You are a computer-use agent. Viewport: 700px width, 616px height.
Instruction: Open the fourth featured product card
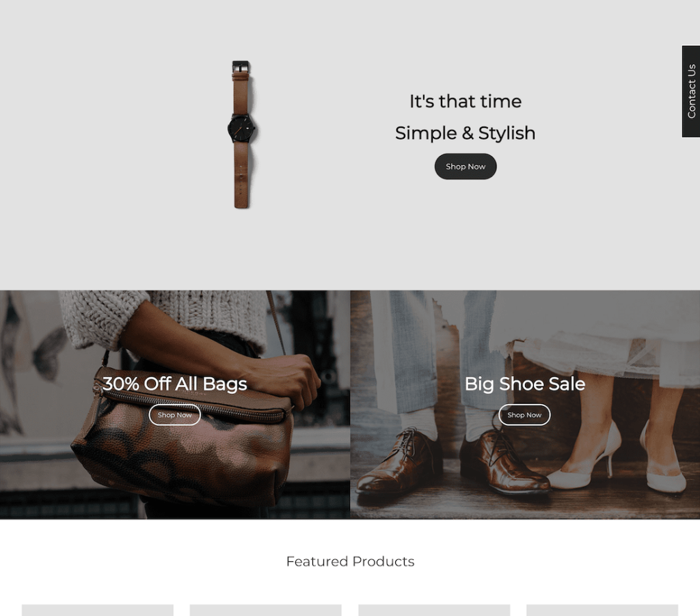coord(602,611)
